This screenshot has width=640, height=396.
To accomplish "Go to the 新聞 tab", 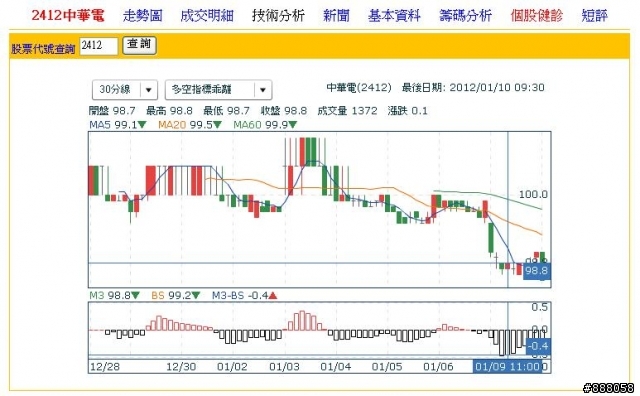I will 336,16.
